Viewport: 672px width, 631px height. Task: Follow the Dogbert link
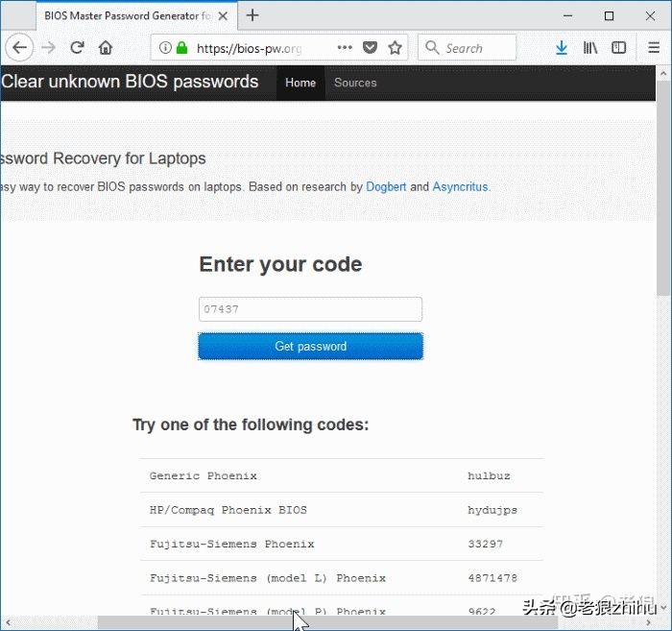[x=386, y=187]
